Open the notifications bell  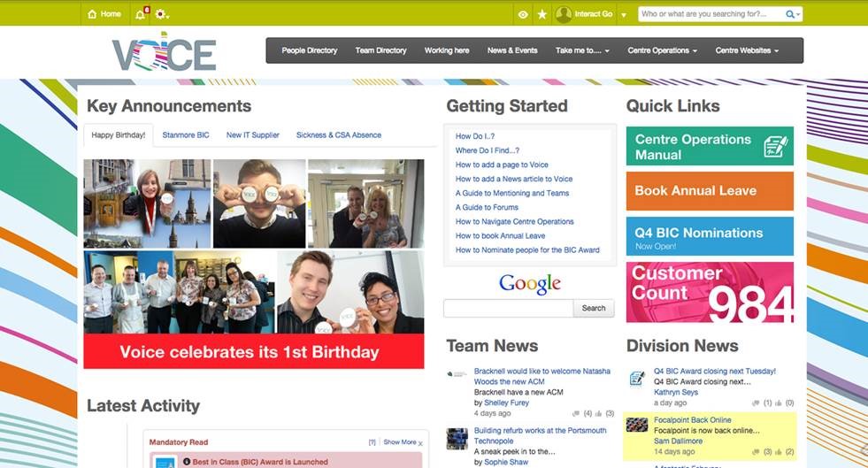click(x=141, y=14)
